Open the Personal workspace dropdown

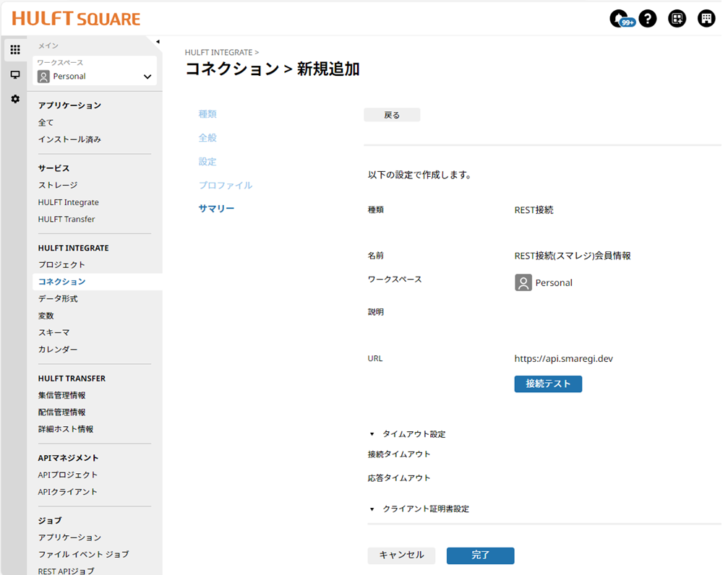95,71
